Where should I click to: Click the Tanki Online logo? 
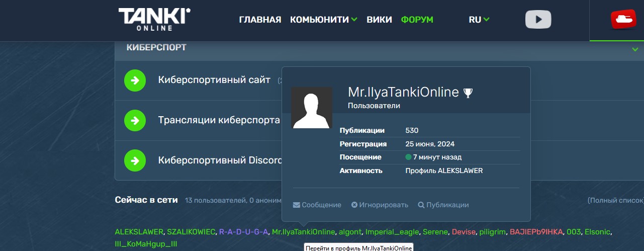pyautogui.click(x=154, y=19)
